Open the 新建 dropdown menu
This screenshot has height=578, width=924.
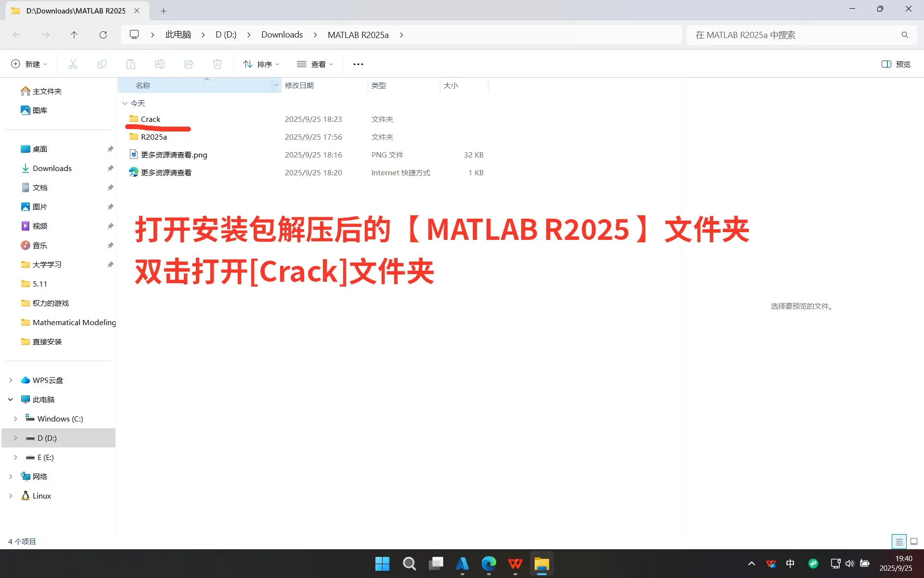click(x=29, y=64)
